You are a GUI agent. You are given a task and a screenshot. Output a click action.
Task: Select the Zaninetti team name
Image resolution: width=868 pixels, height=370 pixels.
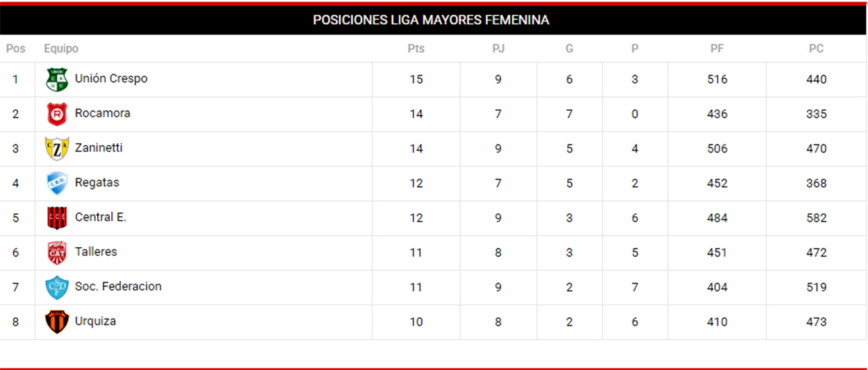tap(98, 148)
